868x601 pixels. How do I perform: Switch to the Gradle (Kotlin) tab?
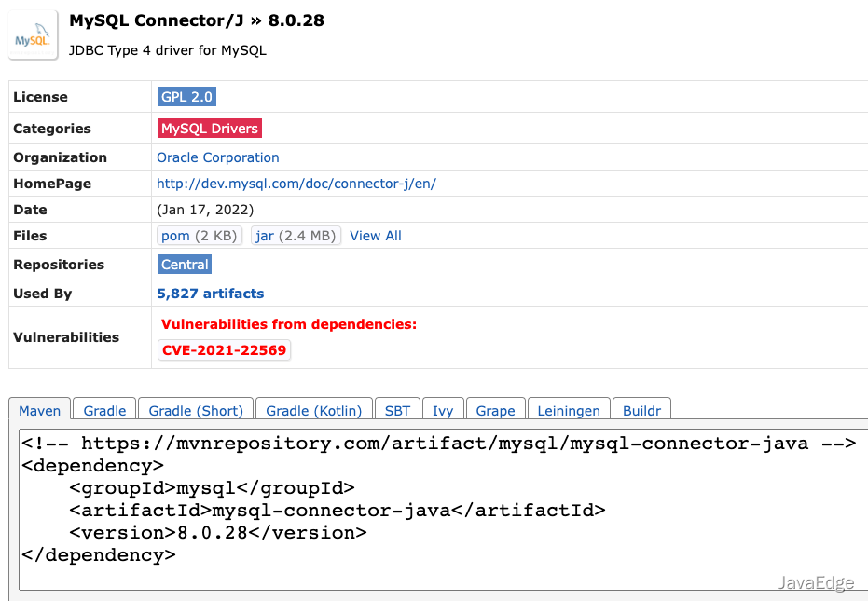pos(314,411)
